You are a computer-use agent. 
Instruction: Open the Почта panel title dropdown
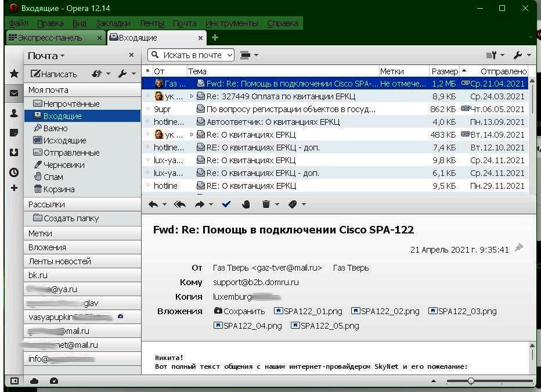tap(63, 56)
